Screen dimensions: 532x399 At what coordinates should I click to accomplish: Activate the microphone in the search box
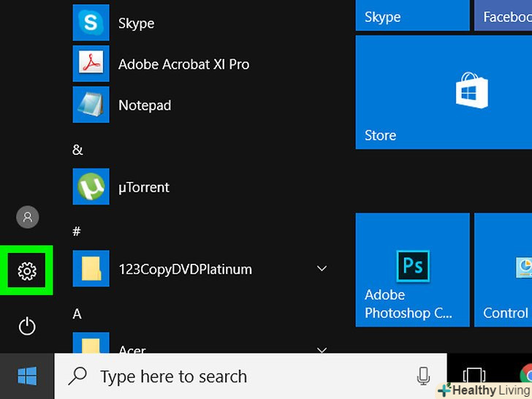(423, 376)
